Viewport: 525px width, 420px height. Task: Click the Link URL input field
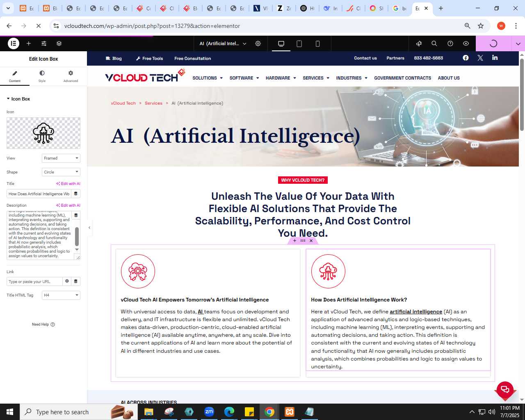pos(34,282)
